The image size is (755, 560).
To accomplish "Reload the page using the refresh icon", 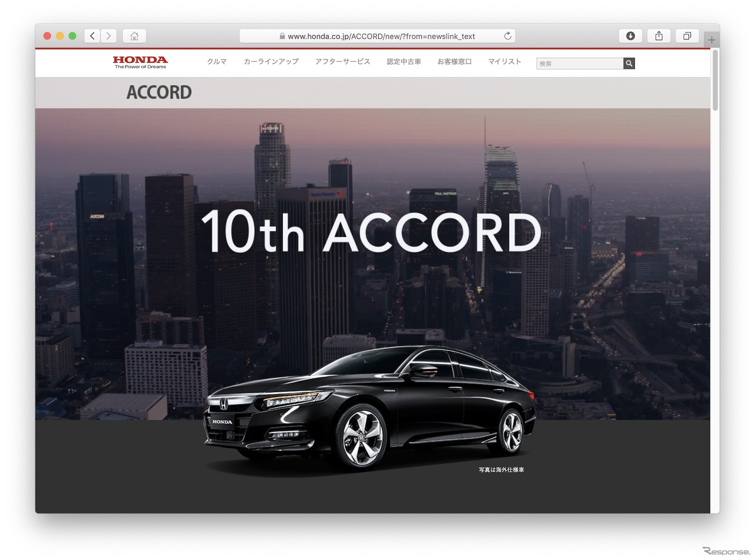I will (507, 36).
